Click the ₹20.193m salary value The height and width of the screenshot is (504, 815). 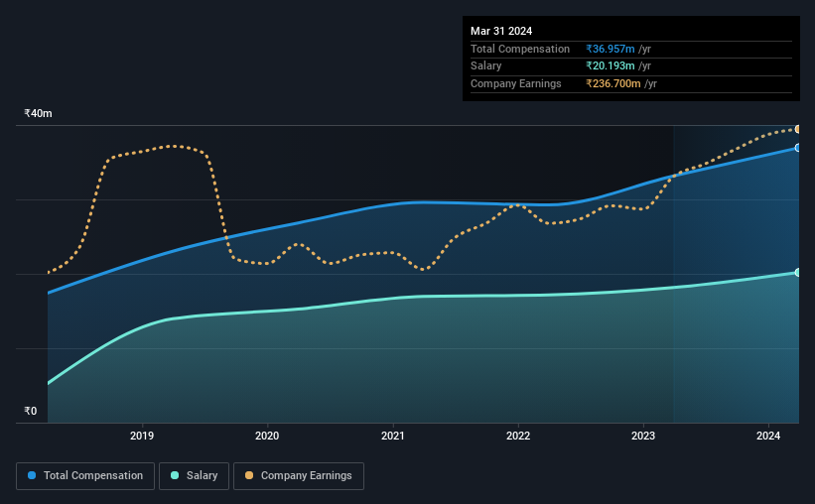click(x=611, y=66)
